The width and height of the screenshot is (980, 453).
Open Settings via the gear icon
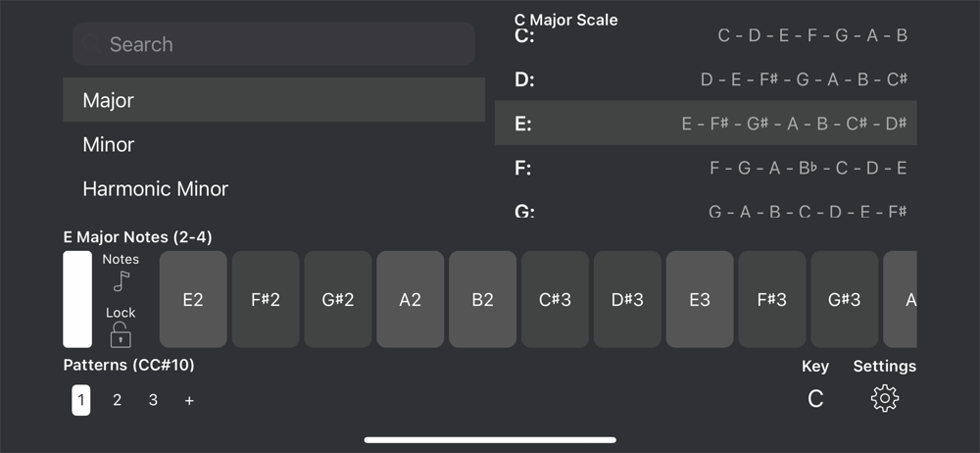(x=884, y=398)
